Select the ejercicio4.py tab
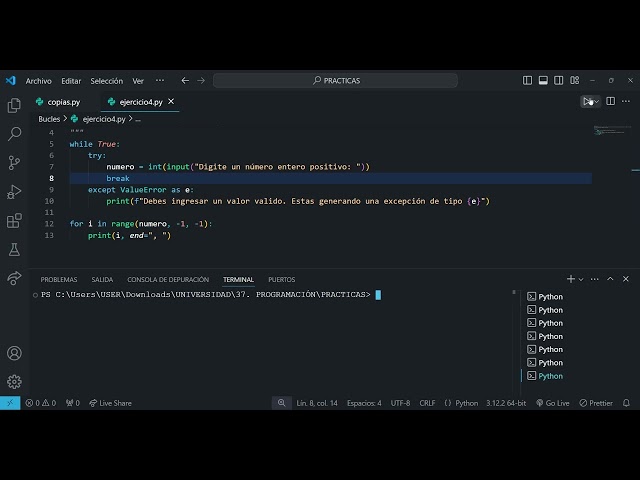The height and width of the screenshot is (480, 640). pyautogui.click(x=140, y=102)
